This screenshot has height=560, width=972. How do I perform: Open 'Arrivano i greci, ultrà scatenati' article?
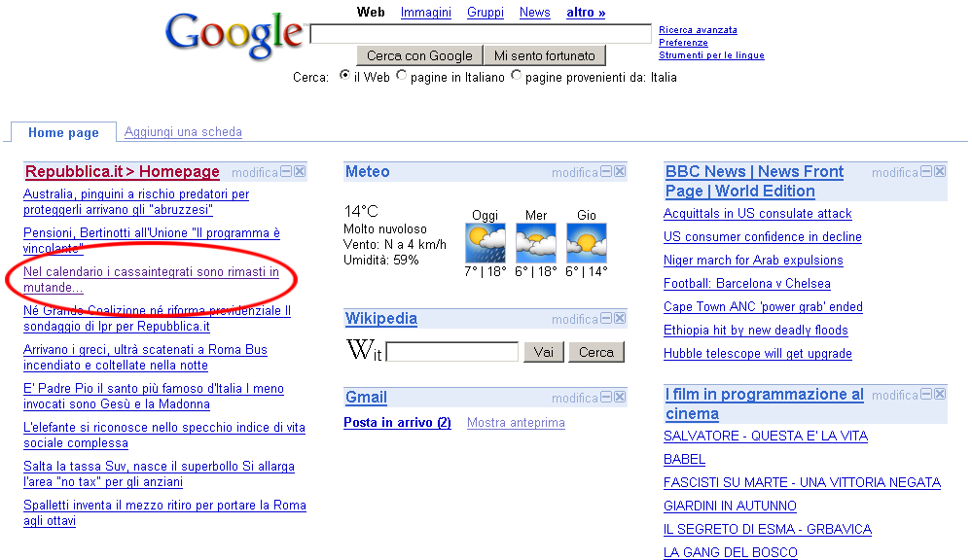[x=145, y=358]
